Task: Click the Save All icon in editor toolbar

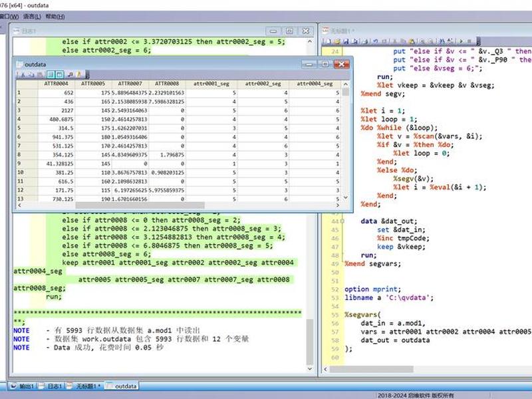Action: [x=355, y=41]
